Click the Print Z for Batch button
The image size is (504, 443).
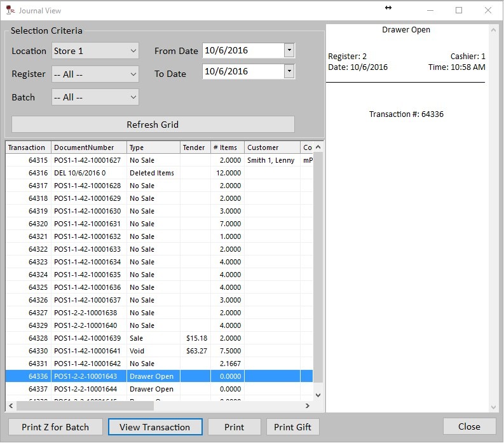click(x=55, y=427)
